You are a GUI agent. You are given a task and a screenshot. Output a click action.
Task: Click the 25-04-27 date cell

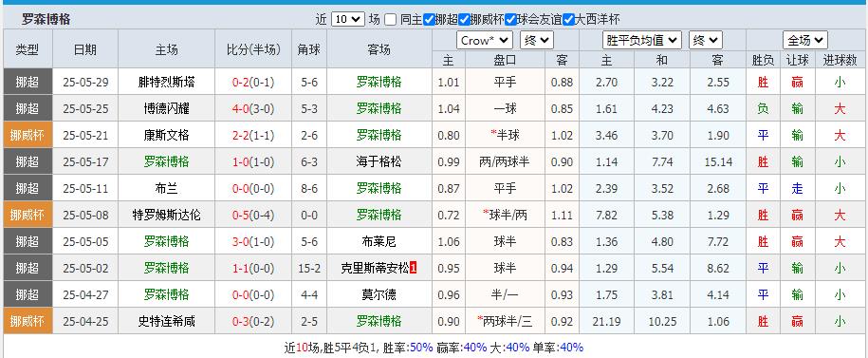85,294
